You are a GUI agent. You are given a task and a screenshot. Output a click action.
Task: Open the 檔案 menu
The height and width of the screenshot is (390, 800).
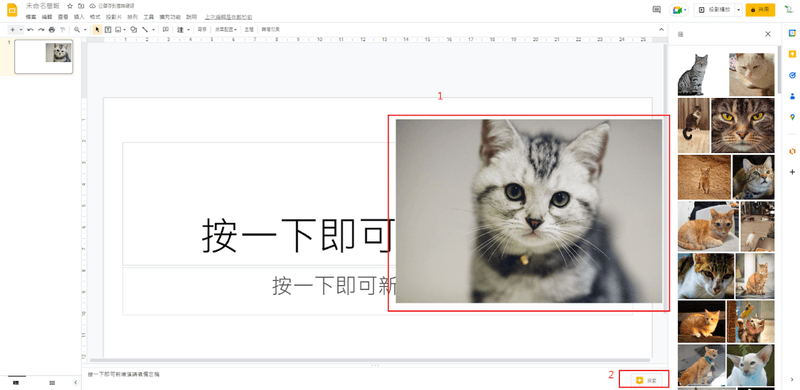tap(32, 17)
